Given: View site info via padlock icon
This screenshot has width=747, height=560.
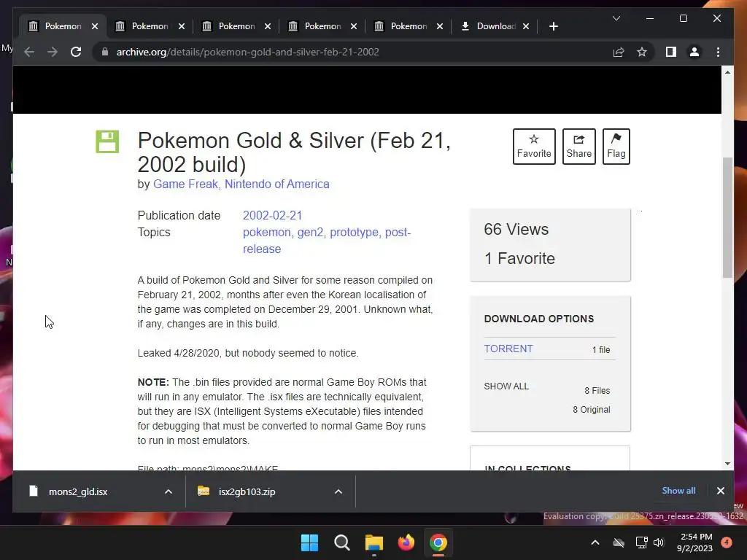Looking at the screenshot, I should (x=105, y=52).
